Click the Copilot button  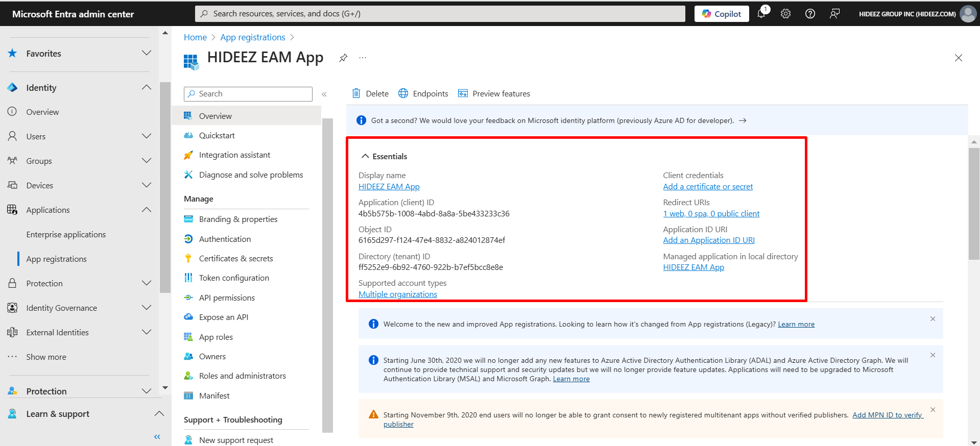pyautogui.click(x=721, y=14)
